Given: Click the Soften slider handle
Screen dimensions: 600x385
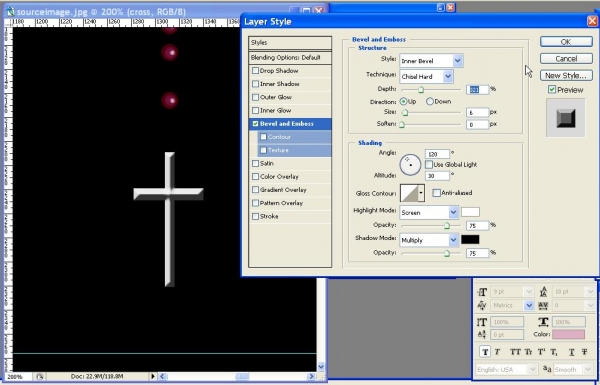Looking at the screenshot, I should 402,125.
